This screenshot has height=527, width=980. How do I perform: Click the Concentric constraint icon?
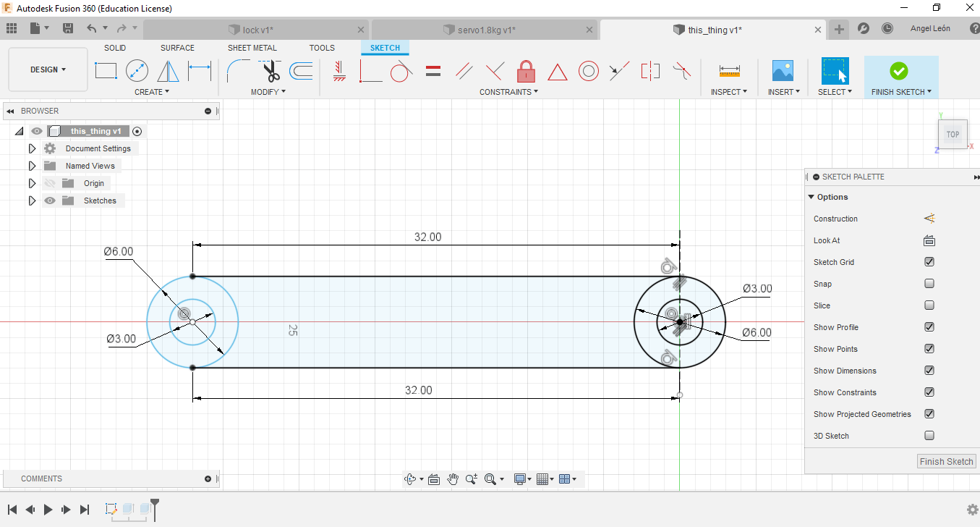tap(588, 71)
